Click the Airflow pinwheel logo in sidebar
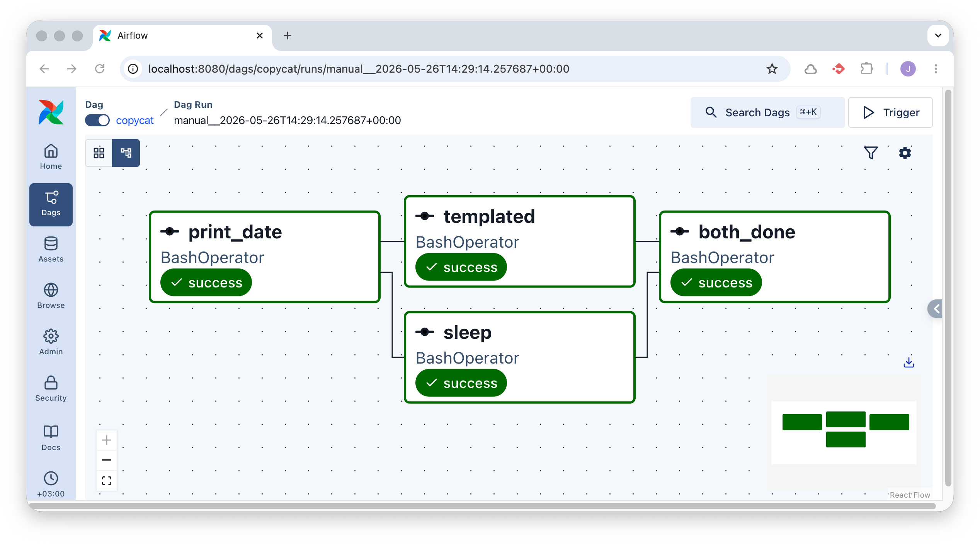 pos(51,112)
